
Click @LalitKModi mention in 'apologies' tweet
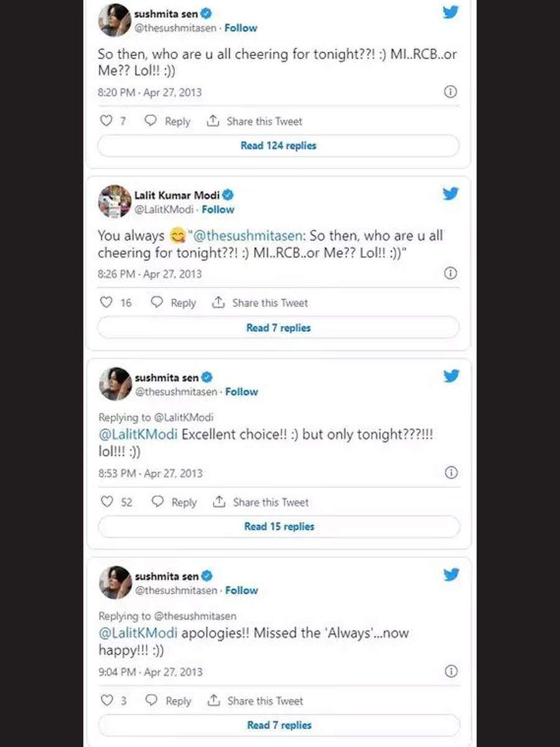point(138,634)
